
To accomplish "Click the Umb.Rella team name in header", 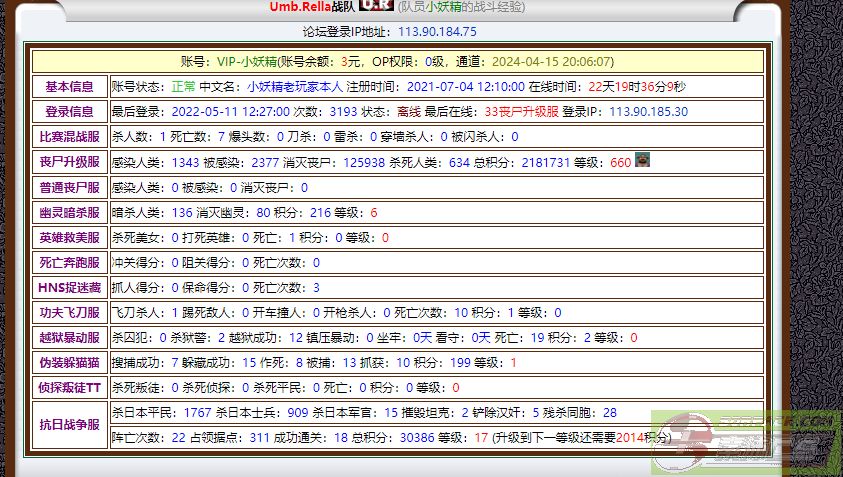I will [293, 7].
